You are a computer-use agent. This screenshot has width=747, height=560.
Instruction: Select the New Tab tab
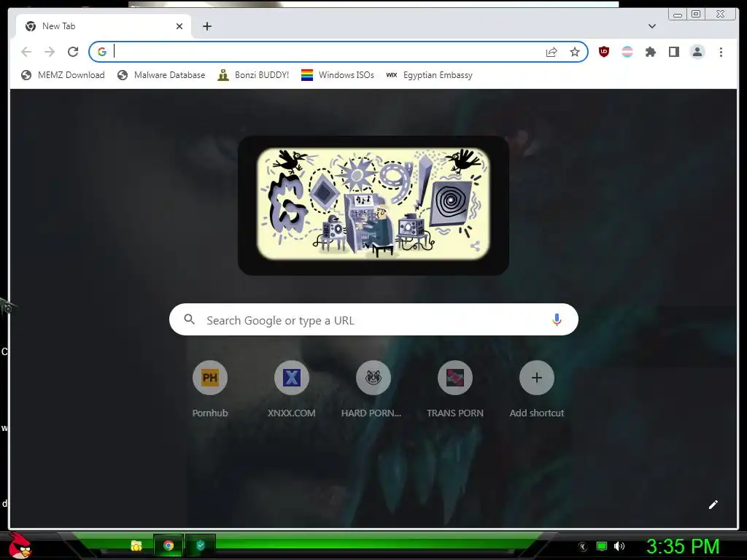point(104,26)
